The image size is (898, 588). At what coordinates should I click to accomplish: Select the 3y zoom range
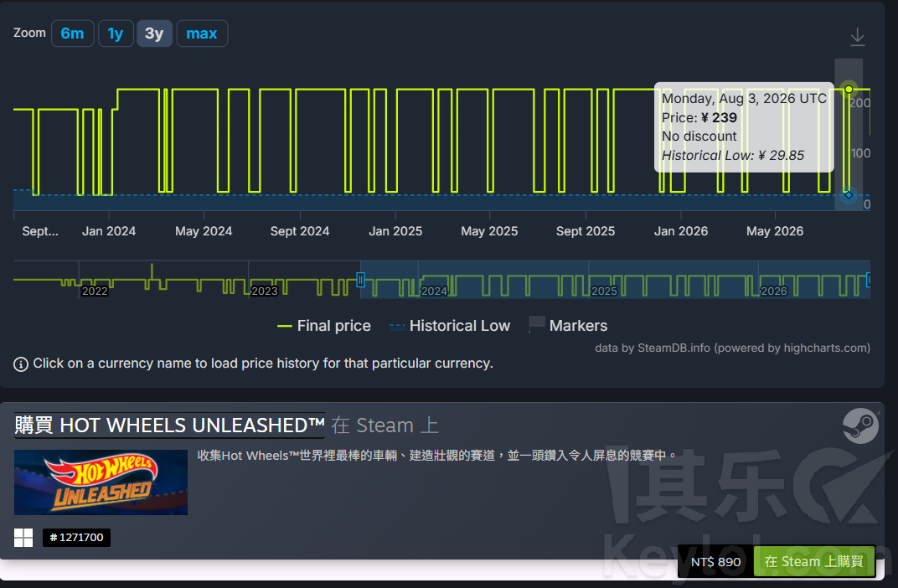pos(154,34)
